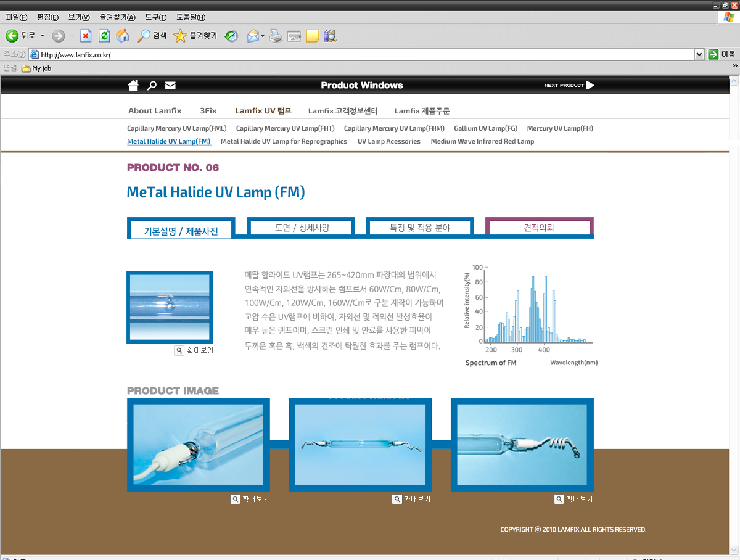The height and width of the screenshot is (560, 740).
Task: Select the 특징 및 적용 분야 tab
Action: pyautogui.click(x=420, y=228)
